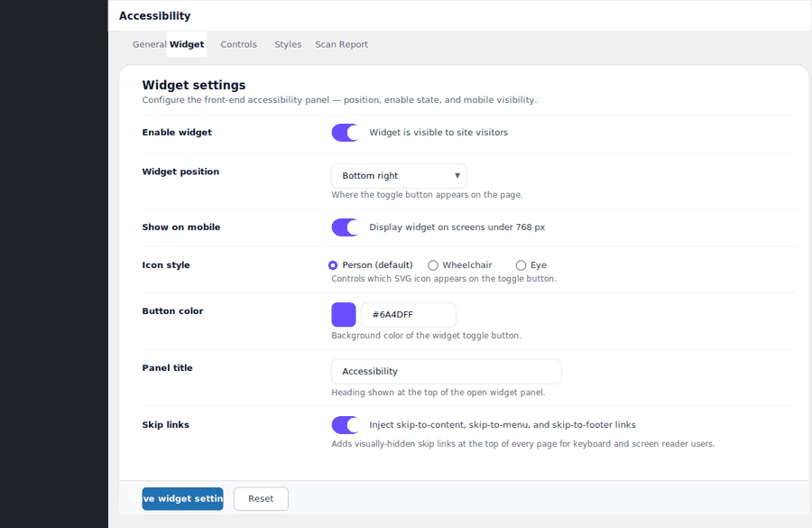
Task: Edit the #6A4DFF hex color field
Action: tap(409, 314)
